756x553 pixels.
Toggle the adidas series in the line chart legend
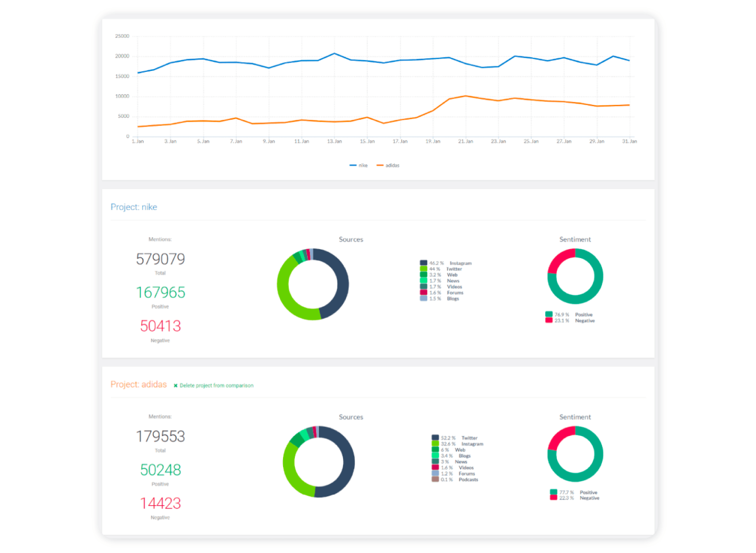click(x=388, y=165)
